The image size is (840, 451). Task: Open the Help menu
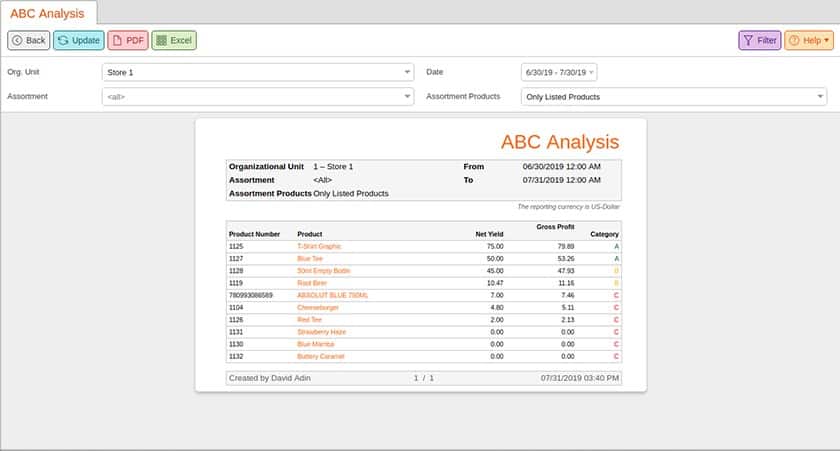coord(808,41)
